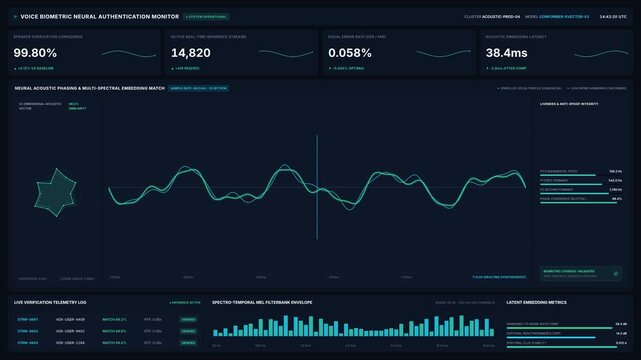The width and height of the screenshot is (641, 360).
Task: Toggle the Live Probe Harmonics legend entry
Action: point(596,88)
